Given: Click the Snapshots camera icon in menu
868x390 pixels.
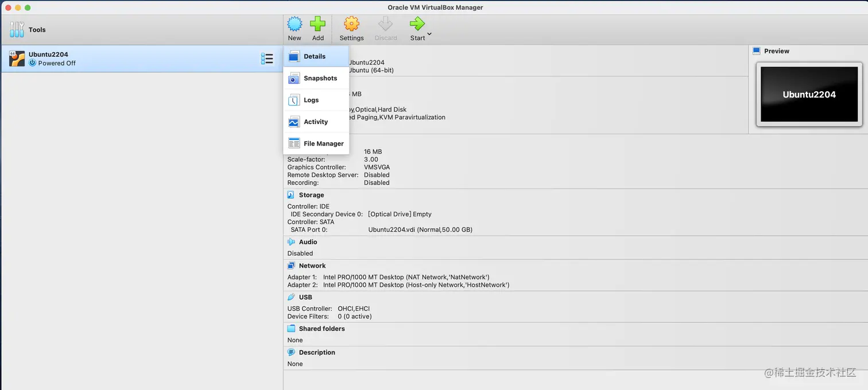Looking at the screenshot, I should tap(294, 78).
